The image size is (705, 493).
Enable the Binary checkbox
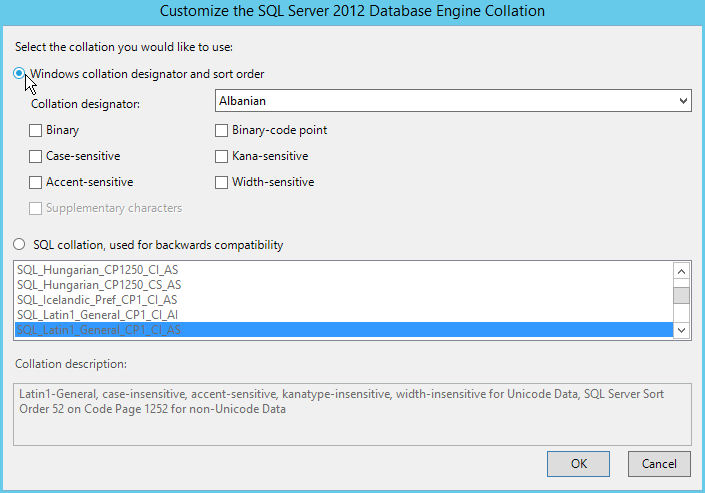pos(36,130)
